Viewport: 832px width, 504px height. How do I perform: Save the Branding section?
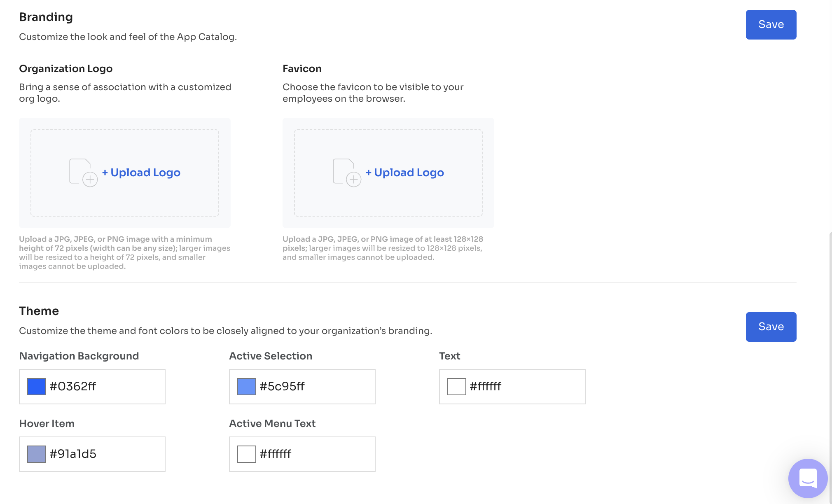pos(771,25)
